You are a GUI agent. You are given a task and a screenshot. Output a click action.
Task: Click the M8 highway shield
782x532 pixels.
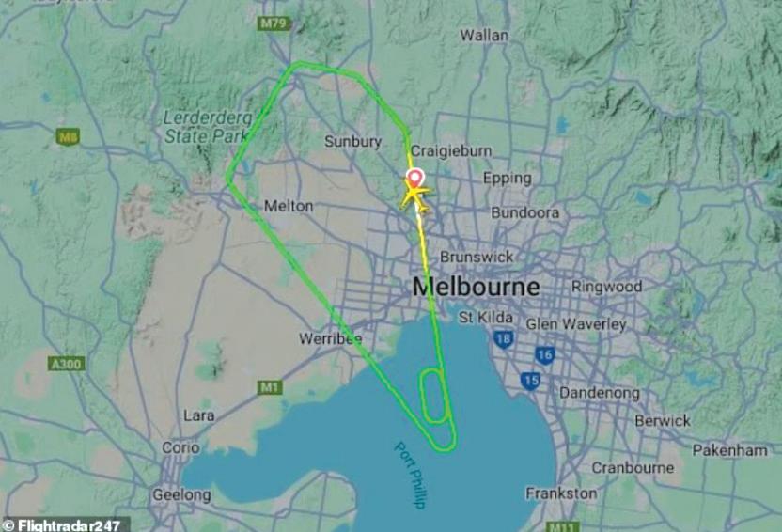click(68, 136)
